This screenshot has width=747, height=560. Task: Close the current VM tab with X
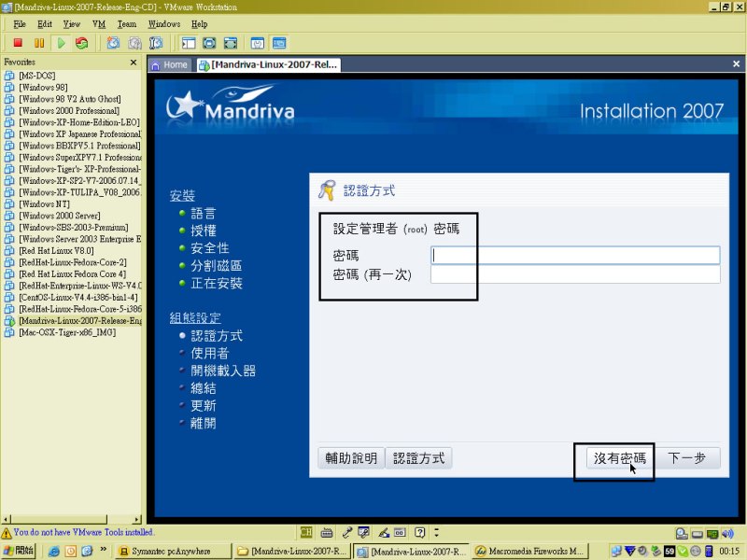click(736, 63)
